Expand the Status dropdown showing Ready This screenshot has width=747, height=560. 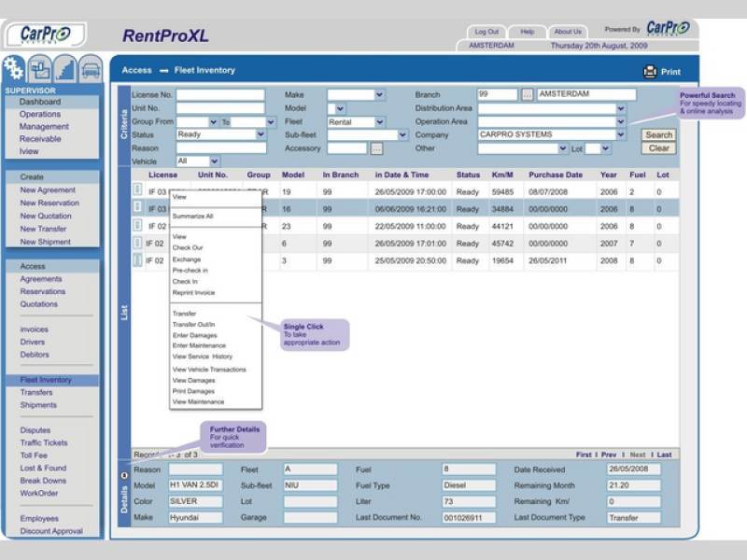pyautogui.click(x=261, y=134)
